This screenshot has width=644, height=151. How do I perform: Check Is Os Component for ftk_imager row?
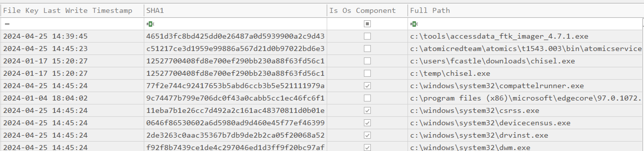[x=367, y=36]
